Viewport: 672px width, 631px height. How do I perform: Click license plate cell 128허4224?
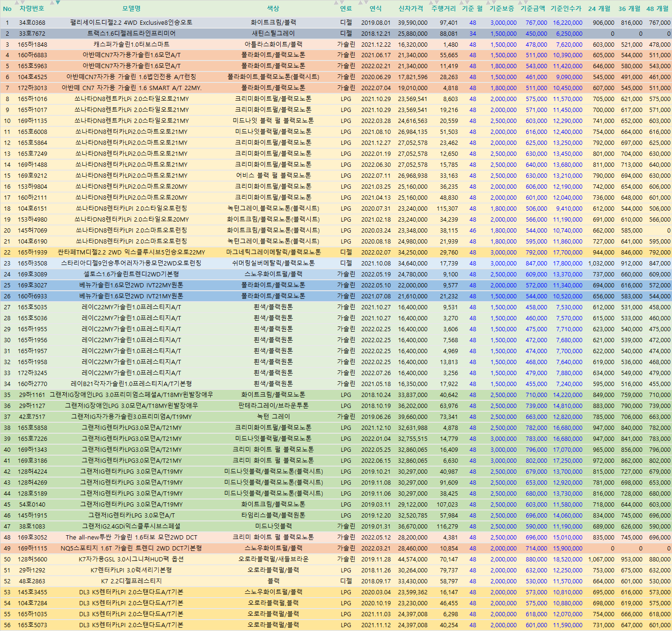click(x=32, y=471)
